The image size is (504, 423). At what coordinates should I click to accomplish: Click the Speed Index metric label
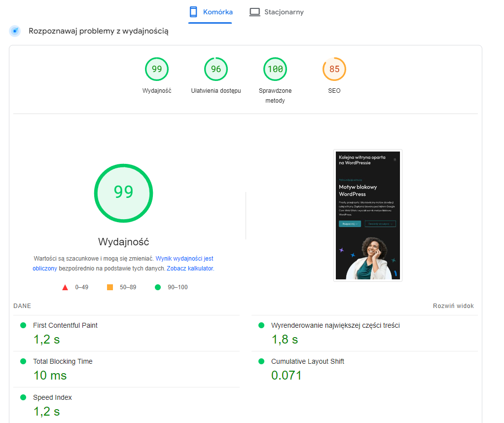(x=52, y=398)
